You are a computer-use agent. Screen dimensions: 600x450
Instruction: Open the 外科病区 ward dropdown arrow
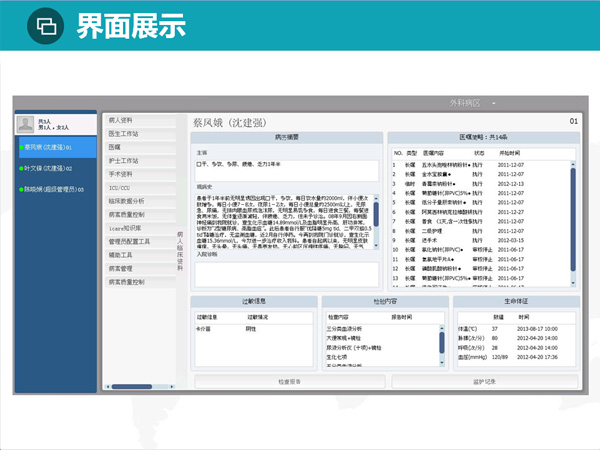494,103
